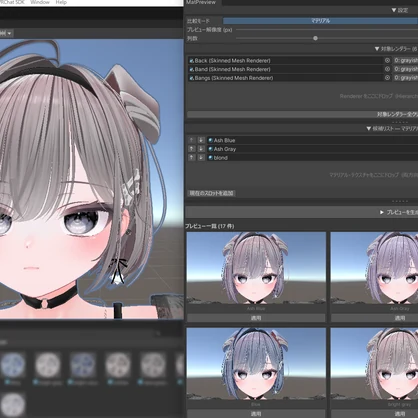The image size is (418, 418).
Task: Apply the Ash Blue preview with 適用
Action: tap(256, 318)
